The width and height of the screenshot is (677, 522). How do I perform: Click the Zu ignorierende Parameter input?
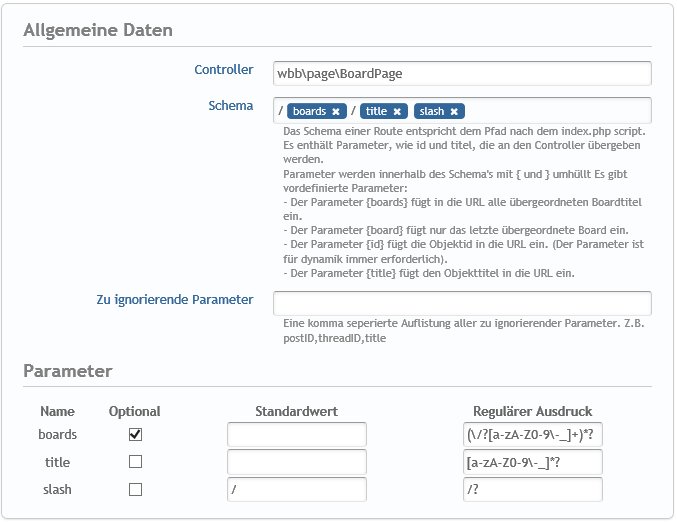462,303
